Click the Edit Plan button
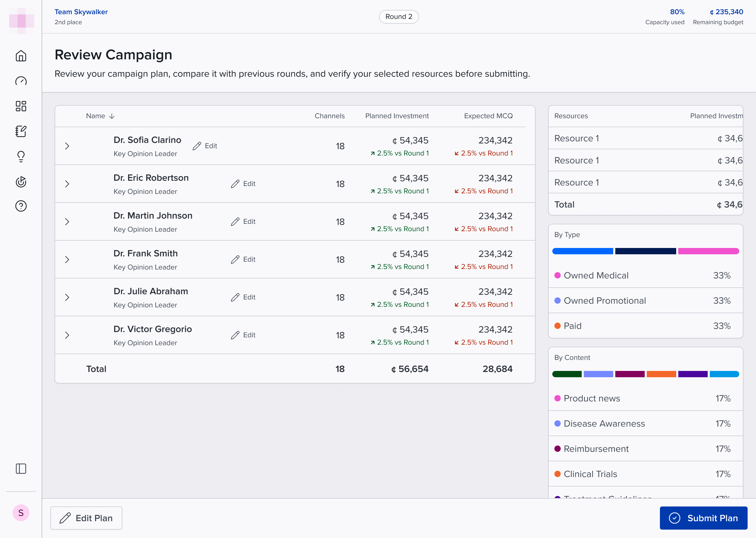The height and width of the screenshot is (538, 756). click(x=86, y=518)
